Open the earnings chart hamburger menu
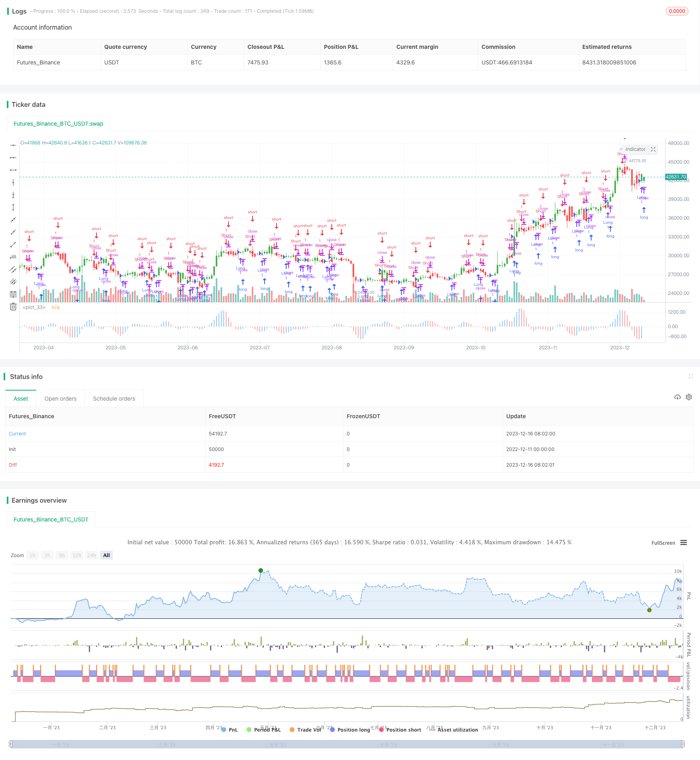 (684, 543)
